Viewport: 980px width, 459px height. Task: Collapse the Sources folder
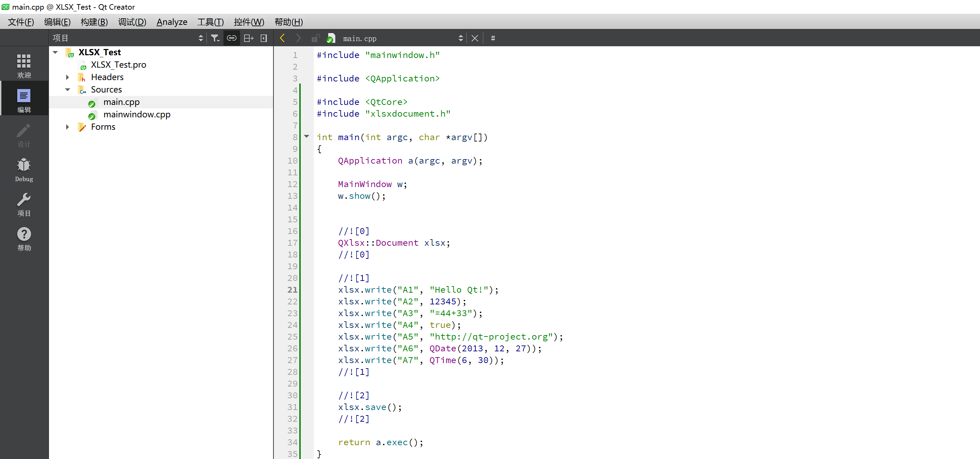(68, 90)
